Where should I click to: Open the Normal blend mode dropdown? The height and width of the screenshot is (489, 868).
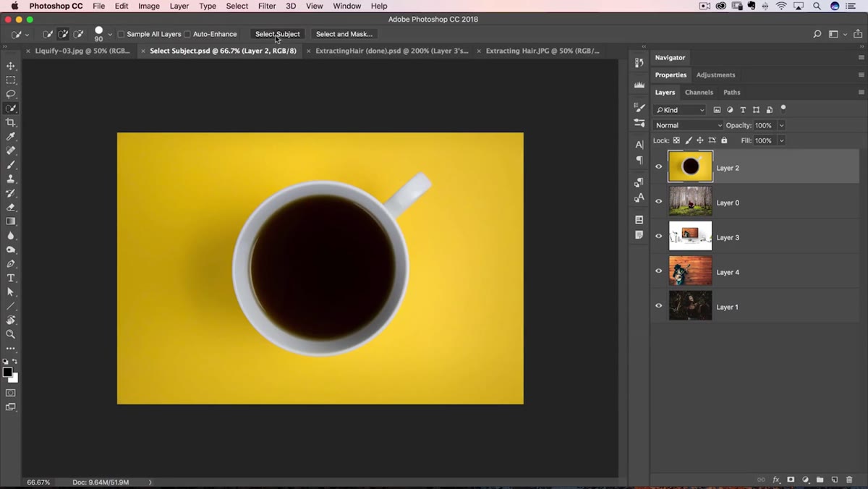click(688, 125)
